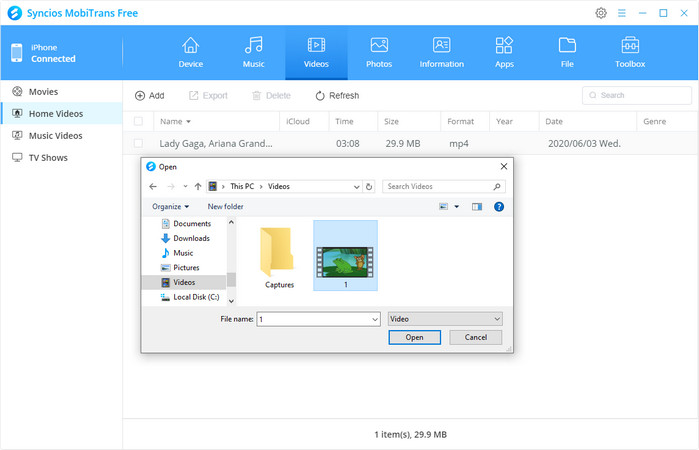Viewport: 699px width, 450px height.
Task: Go forward in the Open dialog
Action: click(x=171, y=186)
